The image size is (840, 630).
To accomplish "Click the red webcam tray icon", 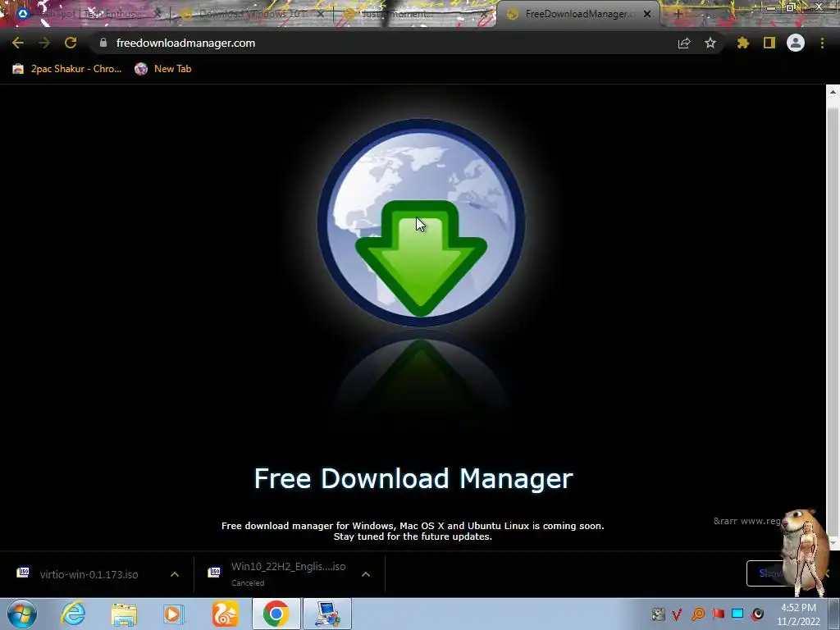I will pyautogui.click(x=757, y=614).
